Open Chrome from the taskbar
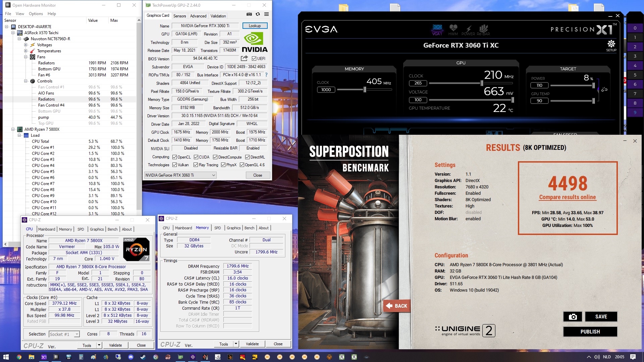This screenshot has width=644, height=362. point(19,357)
